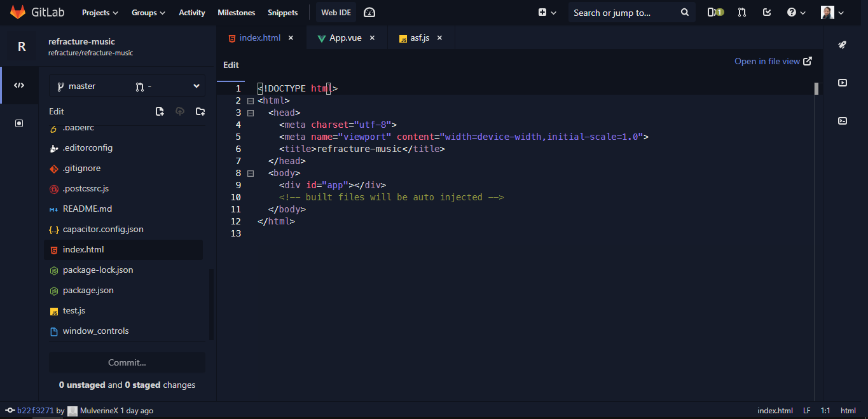
Task: Click the search or jump to field
Action: (623, 12)
